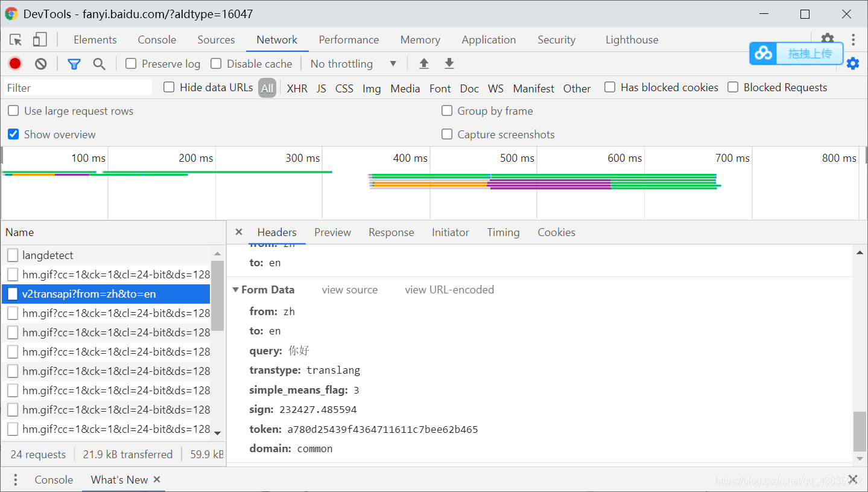This screenshot has height=492, width=868.
Task: Open the Console drawer tab
Action: pyautogui.click(x=54, y=480)
